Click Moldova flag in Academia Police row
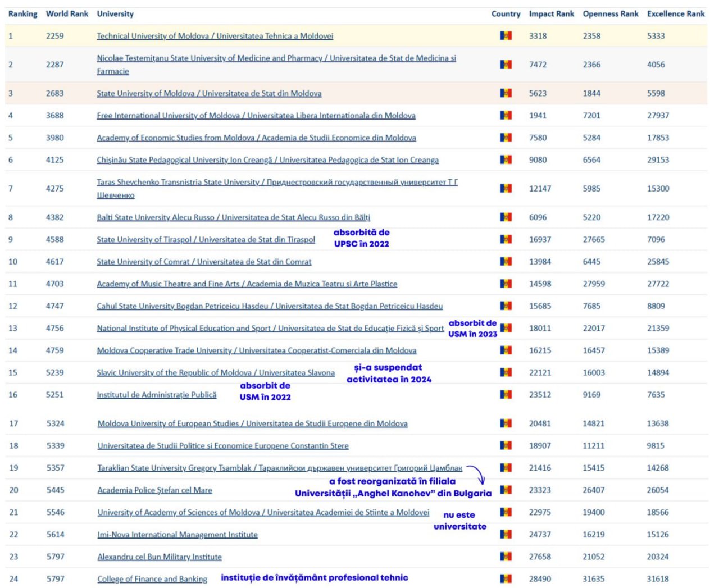This screenshot has width=719, height=588. [x=506, y=490]
